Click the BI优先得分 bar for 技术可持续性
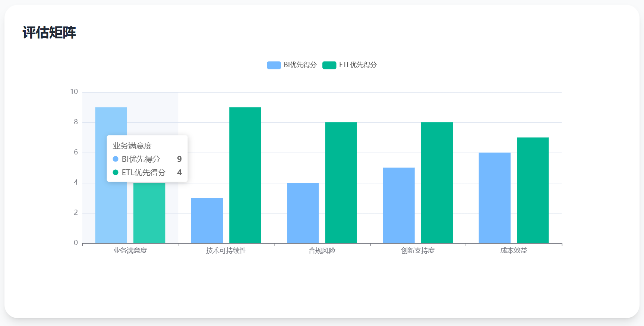The height and width of the screenshot is (326, 644). [x=207, y=221]
